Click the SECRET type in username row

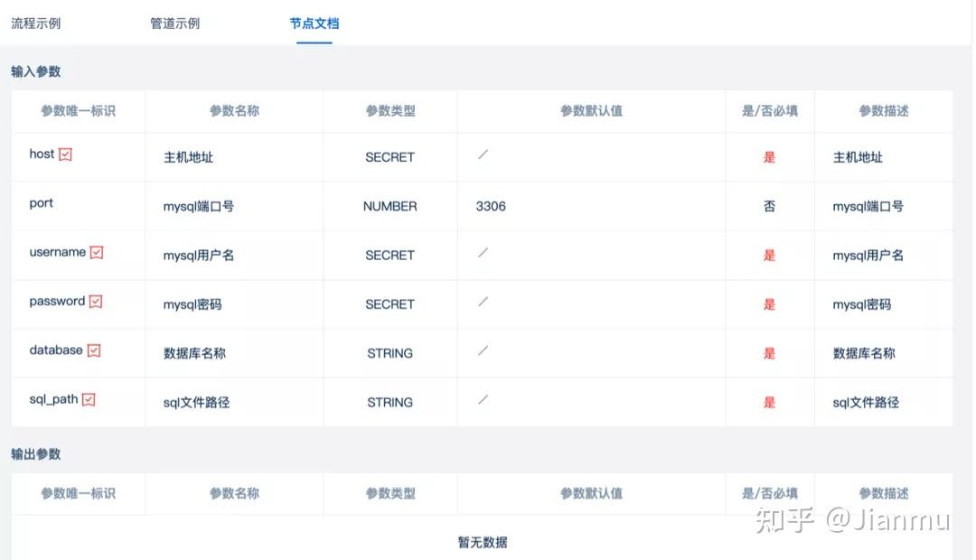tap(389, 256)
